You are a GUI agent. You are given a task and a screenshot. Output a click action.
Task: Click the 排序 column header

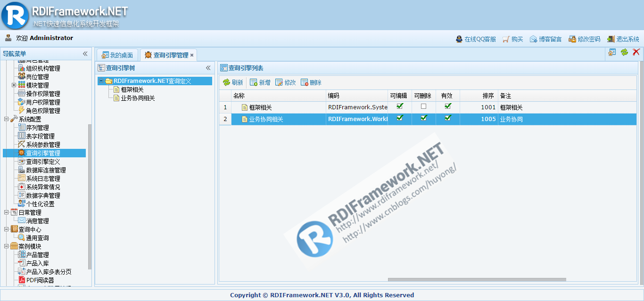(x=479, y=96)
